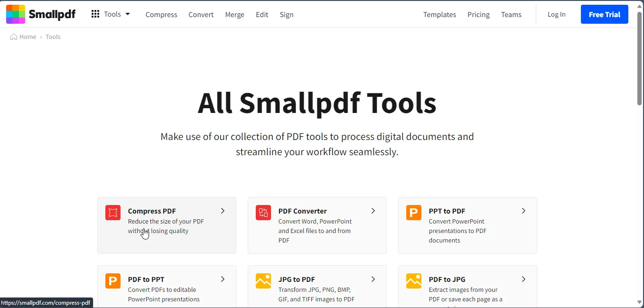Select the PDF to PPT title
644x308 pixels.
(x=146, y=280)
